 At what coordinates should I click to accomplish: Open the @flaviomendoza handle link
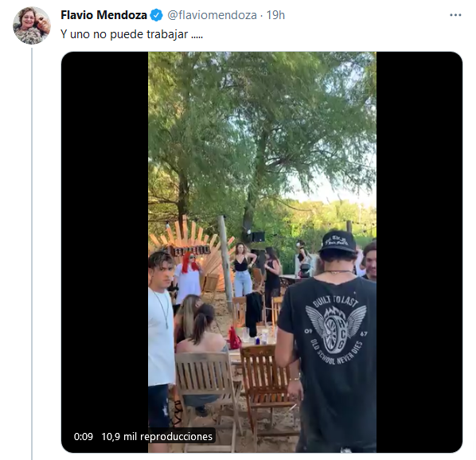[213, 15]
